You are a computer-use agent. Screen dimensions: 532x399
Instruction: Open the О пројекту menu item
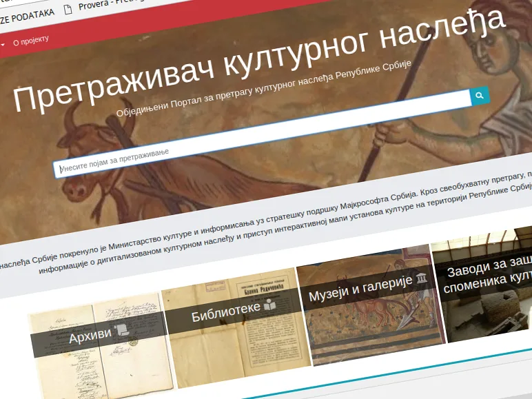(x=31, y=40)
